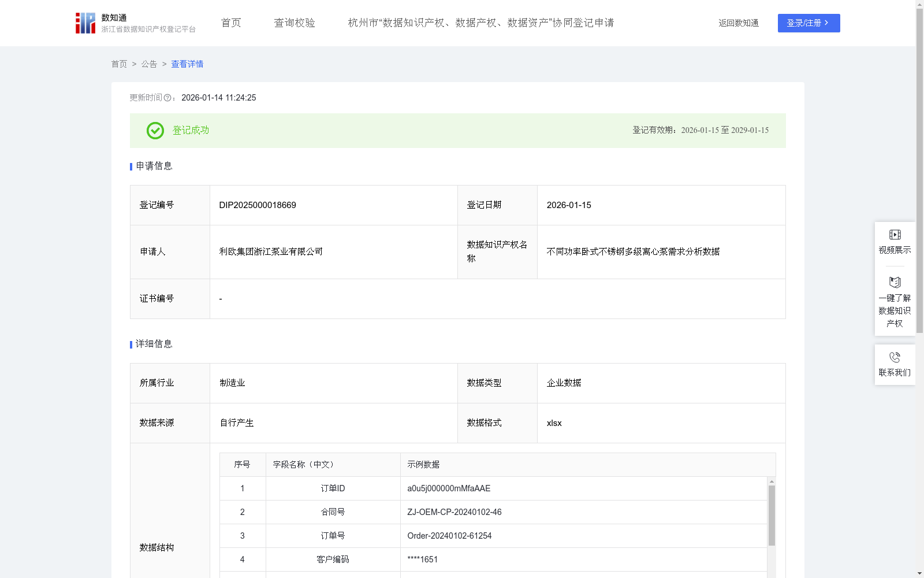924x578 pixels.
Task: Click the help icon beside 更新时间
Action: pos(167,98)
